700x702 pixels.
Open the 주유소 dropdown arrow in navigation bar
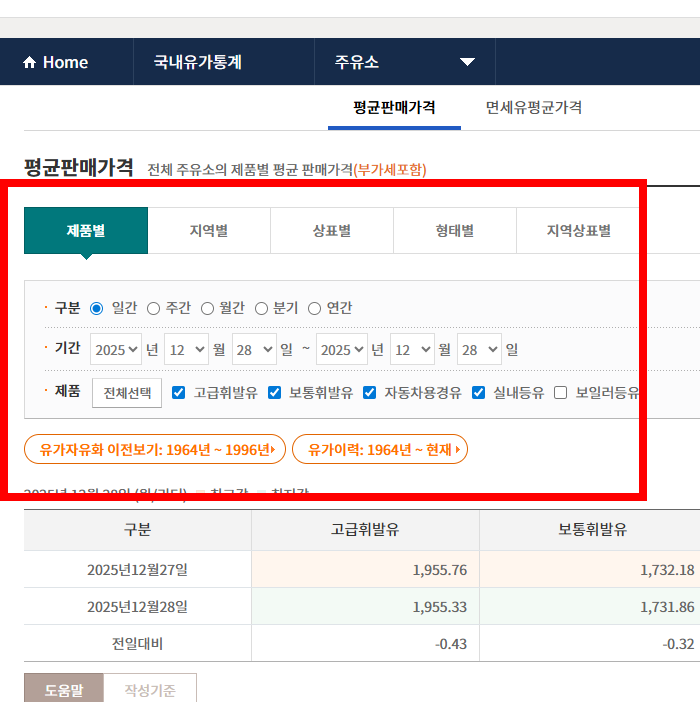coord(467,62)
